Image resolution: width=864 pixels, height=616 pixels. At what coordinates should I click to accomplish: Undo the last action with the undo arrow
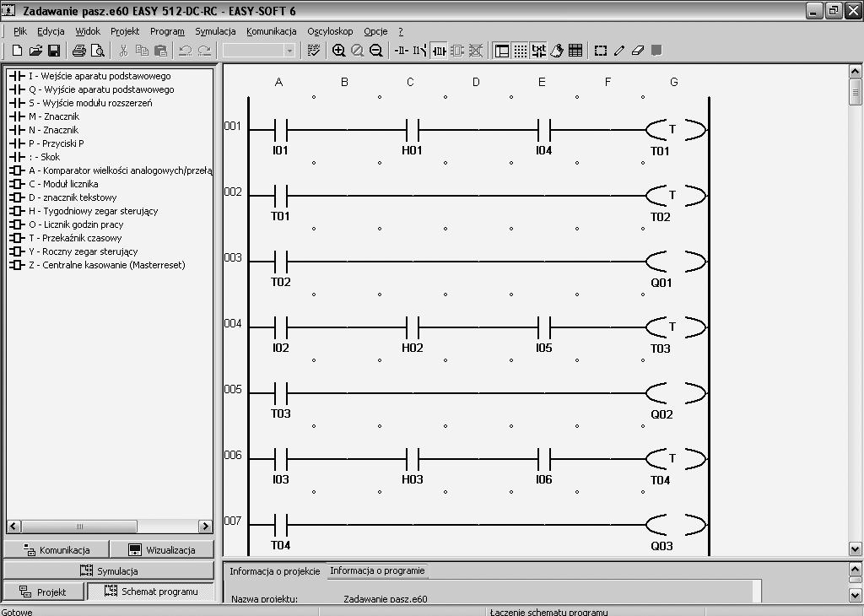click(185, 51)
